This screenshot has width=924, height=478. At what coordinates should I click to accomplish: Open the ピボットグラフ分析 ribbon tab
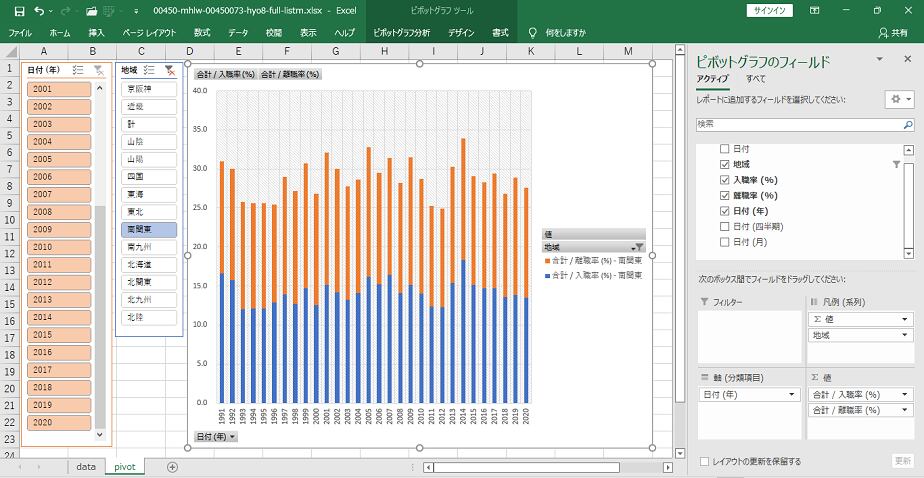401,32
